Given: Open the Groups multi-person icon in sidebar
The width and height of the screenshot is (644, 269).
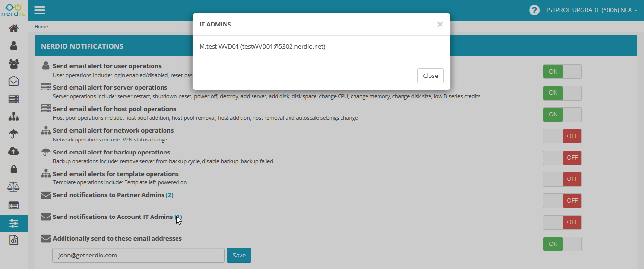Looking at the screenshot, I should pos(13,64).
